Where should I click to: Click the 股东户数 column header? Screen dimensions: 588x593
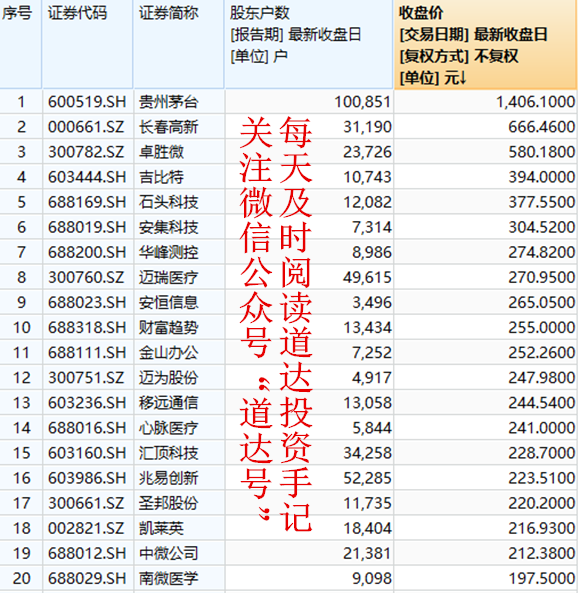click(x=309, y=45)
